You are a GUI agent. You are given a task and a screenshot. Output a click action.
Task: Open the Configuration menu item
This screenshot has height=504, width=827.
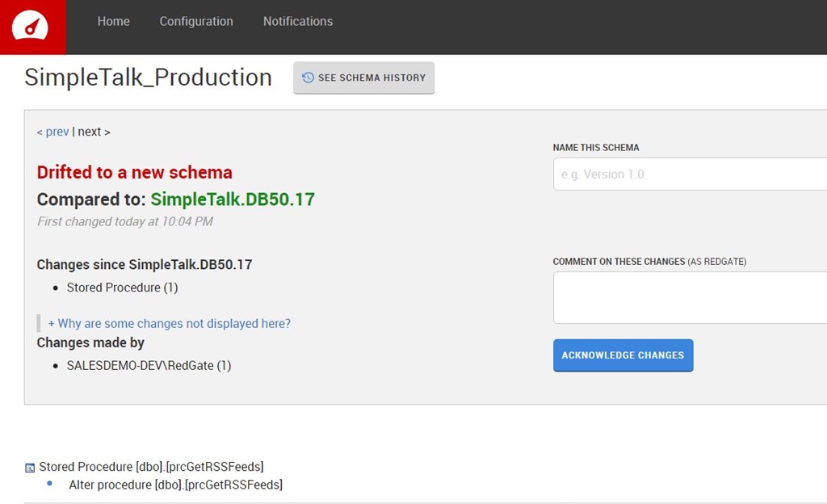(196, 22)
